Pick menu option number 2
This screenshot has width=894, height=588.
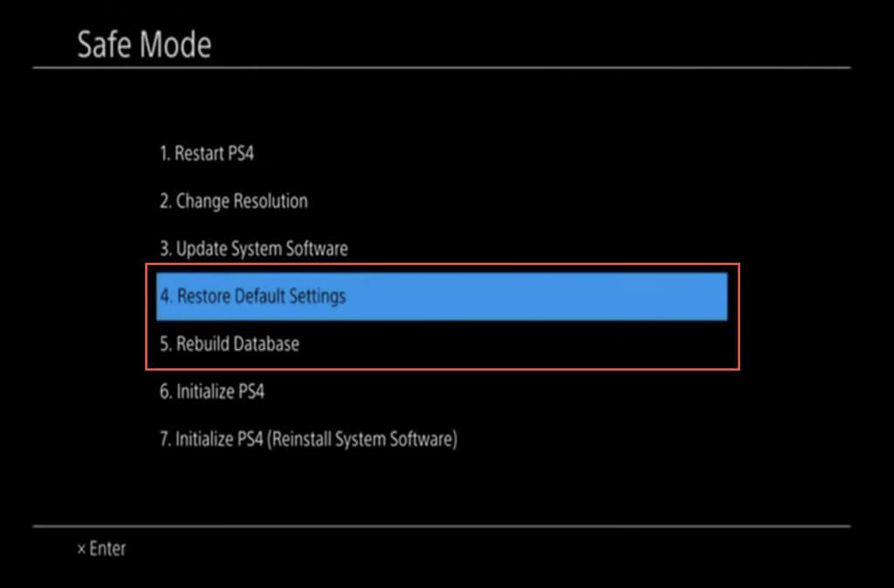tap(233, 202)
